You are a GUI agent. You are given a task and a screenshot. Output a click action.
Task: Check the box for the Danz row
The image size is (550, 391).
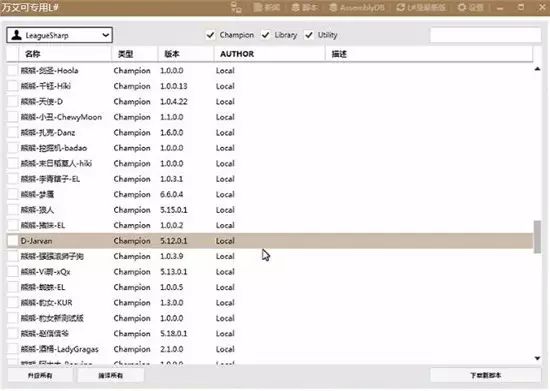(x=13, y=132)
